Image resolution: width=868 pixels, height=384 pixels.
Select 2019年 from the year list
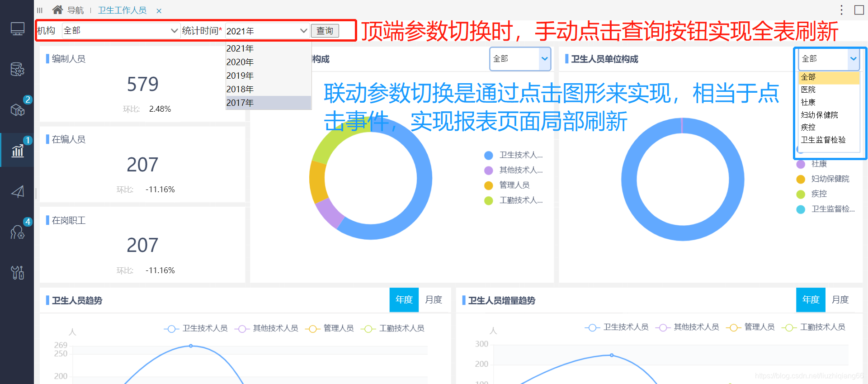(x=269, y=76)
